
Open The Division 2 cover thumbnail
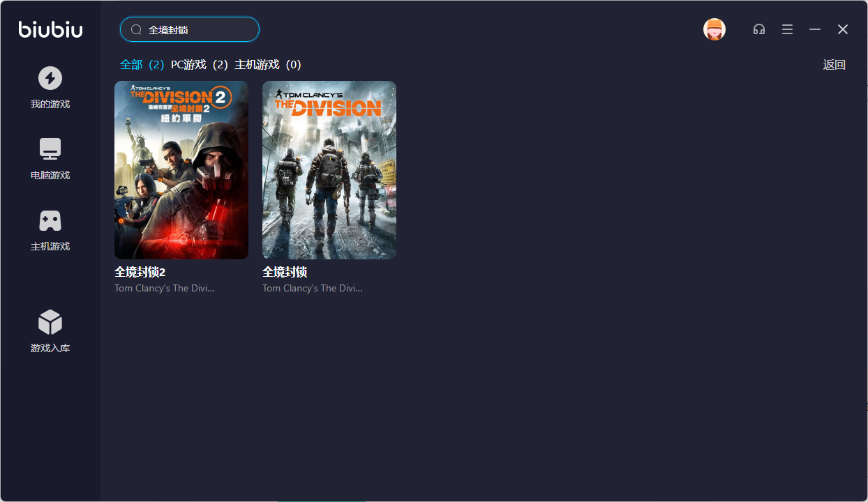(181, 169)
